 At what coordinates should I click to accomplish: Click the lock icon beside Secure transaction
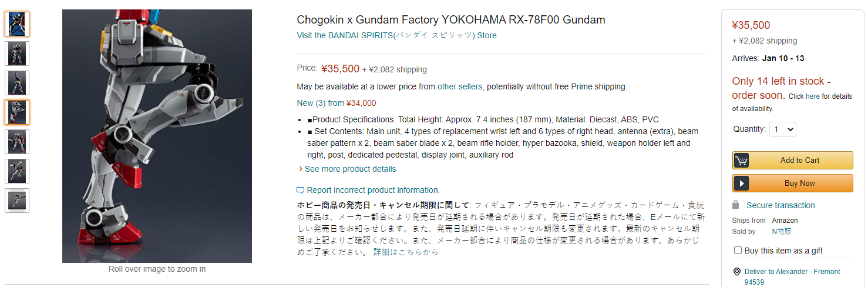click(x=735, y=205)
